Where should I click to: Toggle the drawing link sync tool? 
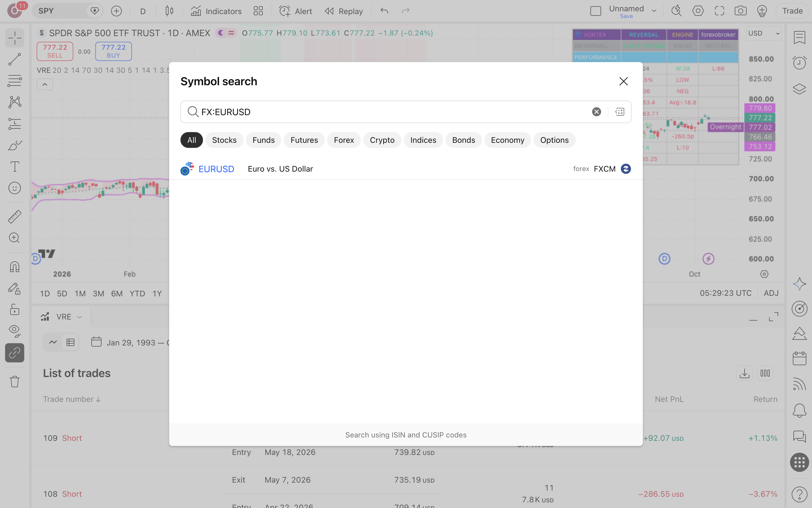pos(14,353)
